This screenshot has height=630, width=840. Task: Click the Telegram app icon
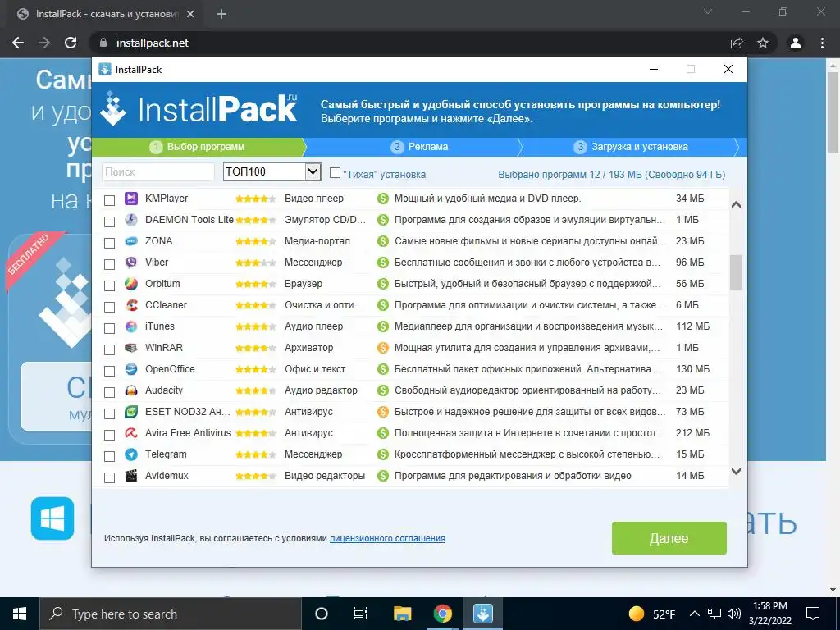(130, 454)
